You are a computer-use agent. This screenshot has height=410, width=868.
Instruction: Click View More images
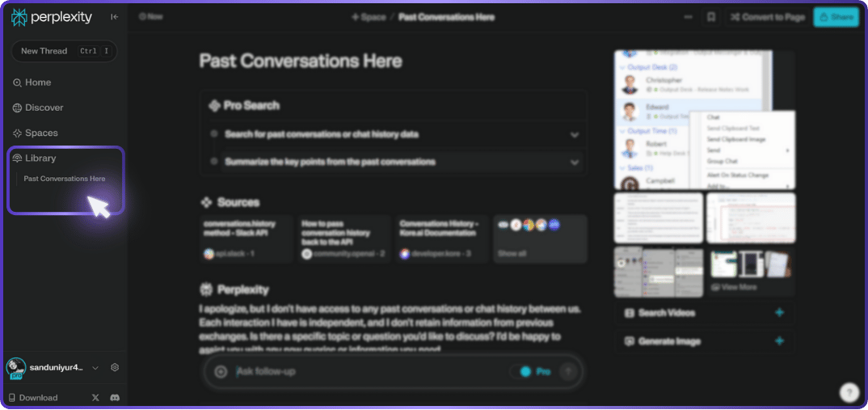[x=751, y=272]
